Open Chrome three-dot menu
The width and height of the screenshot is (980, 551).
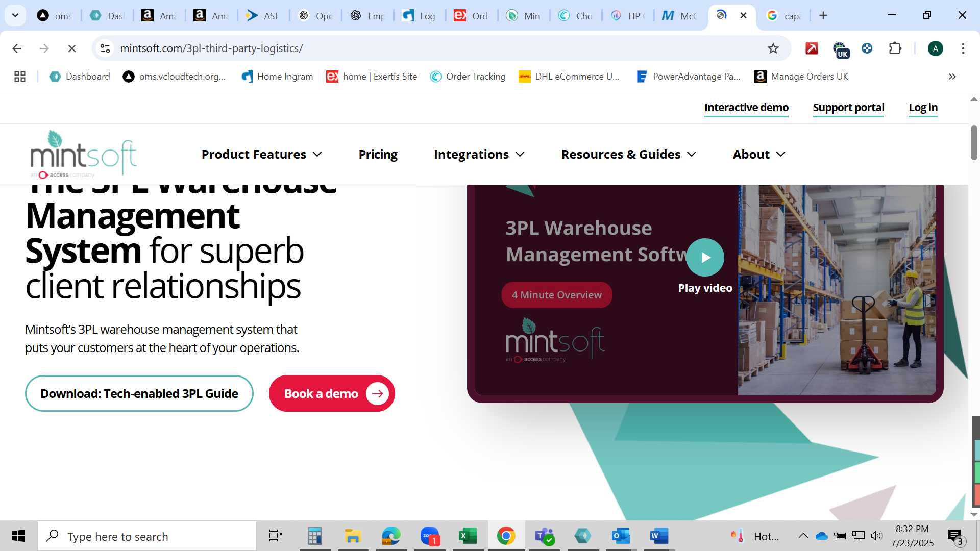(x=963, y=48)
